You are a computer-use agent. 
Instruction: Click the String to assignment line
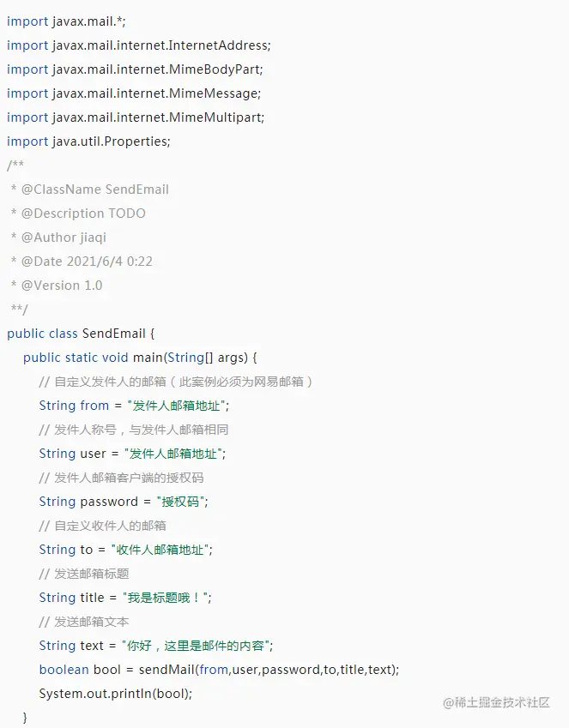125,550
